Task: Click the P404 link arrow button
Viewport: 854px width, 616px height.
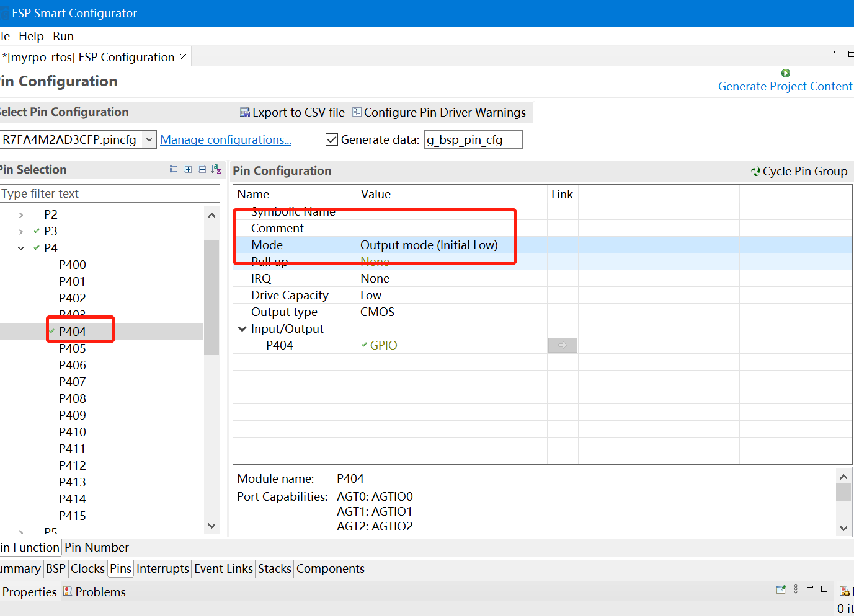Action: point(563,345)
